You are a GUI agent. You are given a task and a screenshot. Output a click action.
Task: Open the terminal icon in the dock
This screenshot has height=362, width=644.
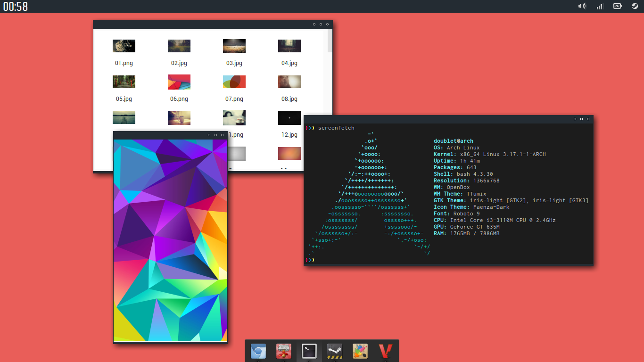309,351
